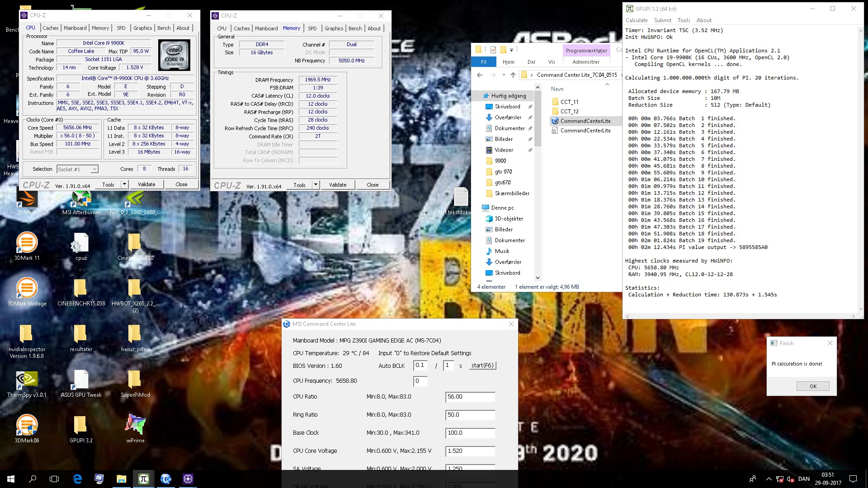The height and width of the screenshot is (488, 868).
Task: Open the 3DMark06 desktop shortcut
Action: pos(27,428)
